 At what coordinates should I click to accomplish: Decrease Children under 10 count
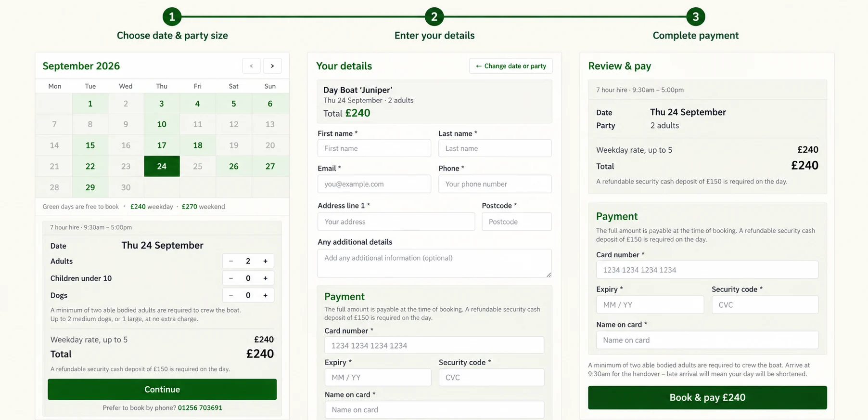pos(231,278)
